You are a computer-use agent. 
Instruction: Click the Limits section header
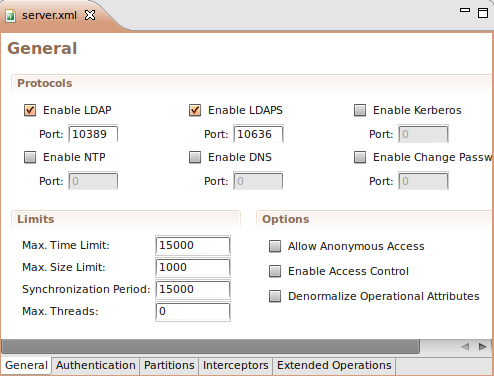click(36, 219)
